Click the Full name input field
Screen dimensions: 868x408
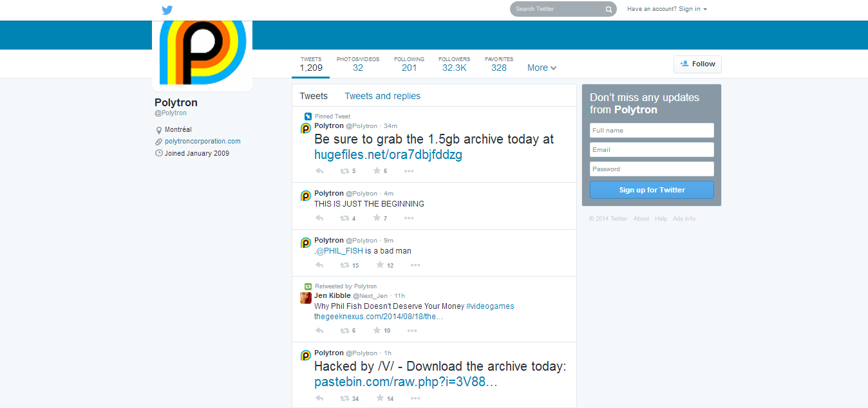(x=652, y=131)
